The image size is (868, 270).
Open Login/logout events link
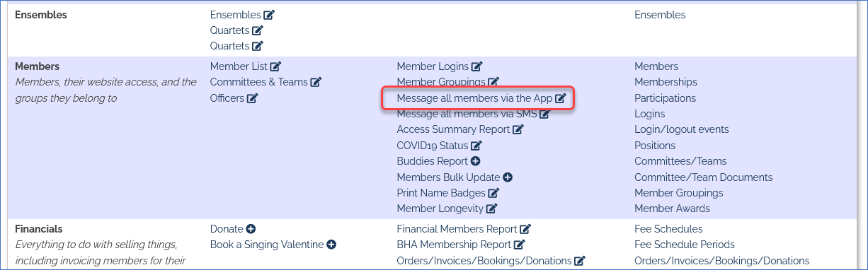click(681, 129)
